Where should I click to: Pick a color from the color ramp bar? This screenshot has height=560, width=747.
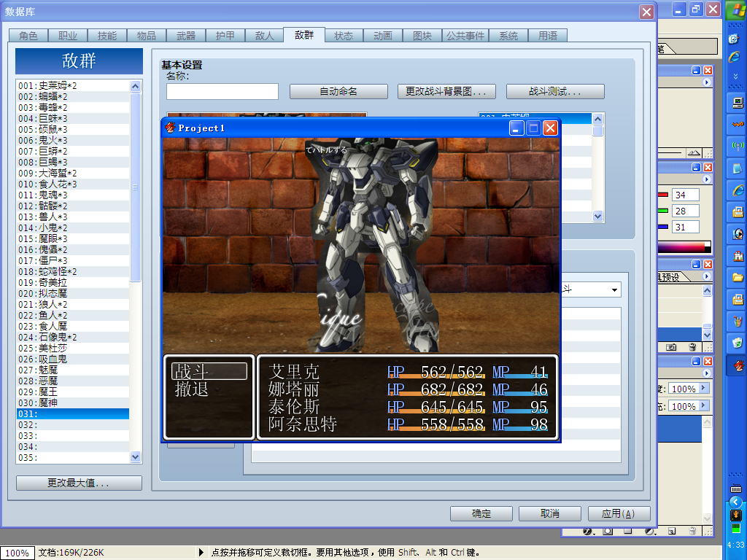684,247
